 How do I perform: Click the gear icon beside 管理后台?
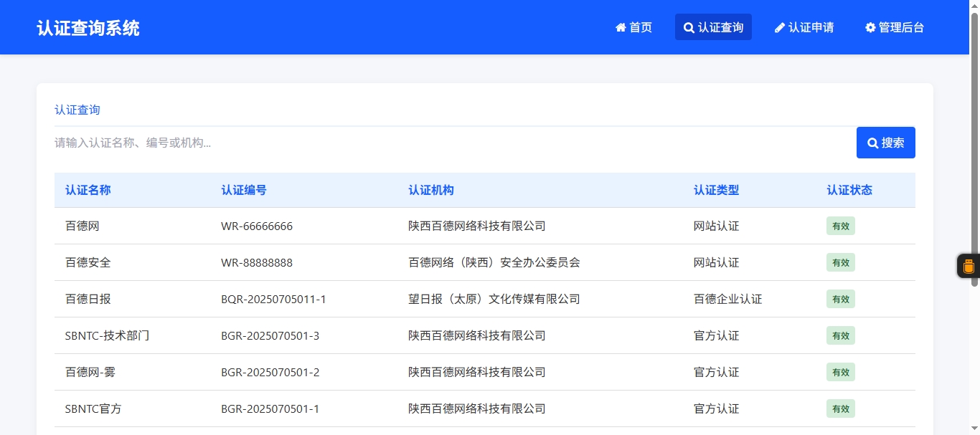click(870, 28)
